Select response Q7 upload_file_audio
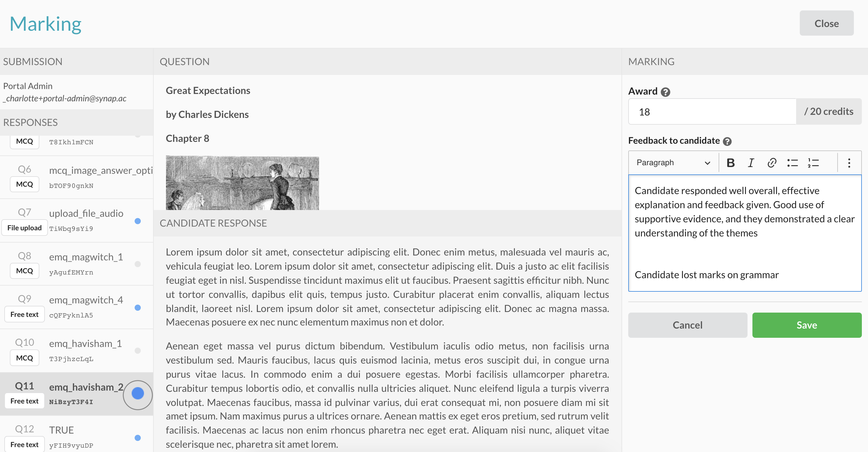Screen dimensions: 868x452 click(77, 221)
